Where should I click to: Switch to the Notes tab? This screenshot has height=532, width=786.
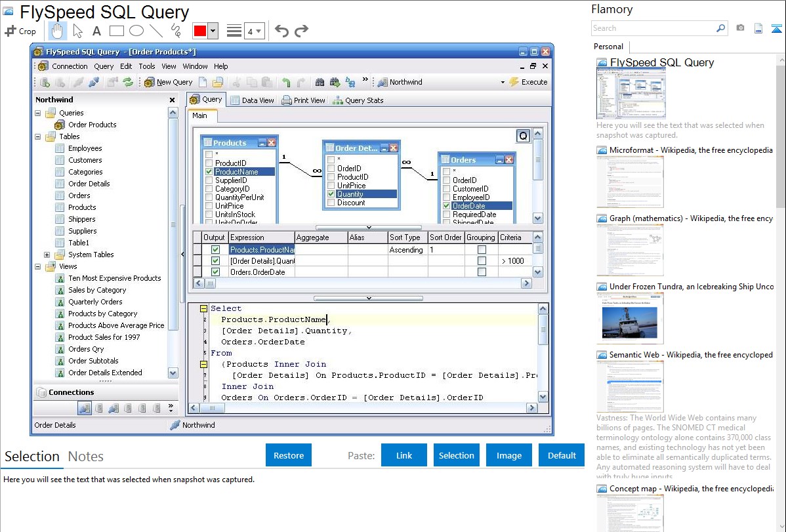[x=86, y=457]
